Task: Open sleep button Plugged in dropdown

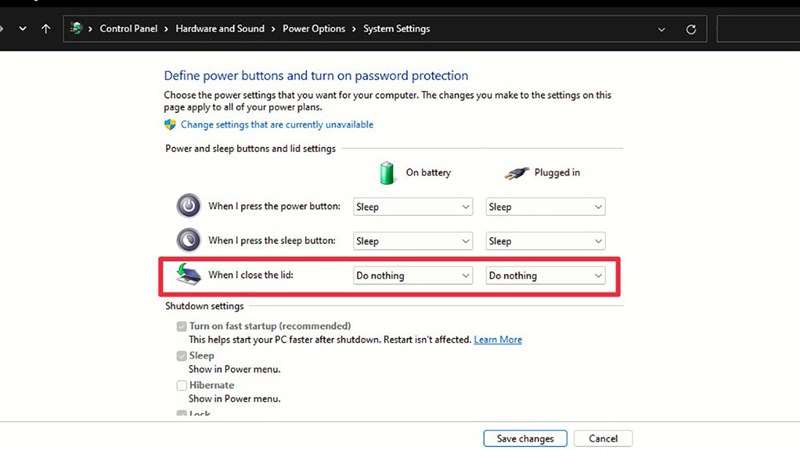Action: (x=545, y=241)
